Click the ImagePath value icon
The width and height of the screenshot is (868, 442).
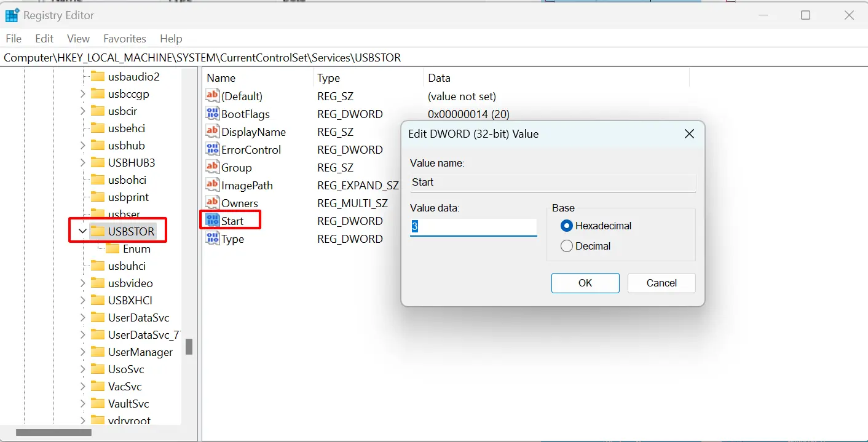(x=212, y=185)
